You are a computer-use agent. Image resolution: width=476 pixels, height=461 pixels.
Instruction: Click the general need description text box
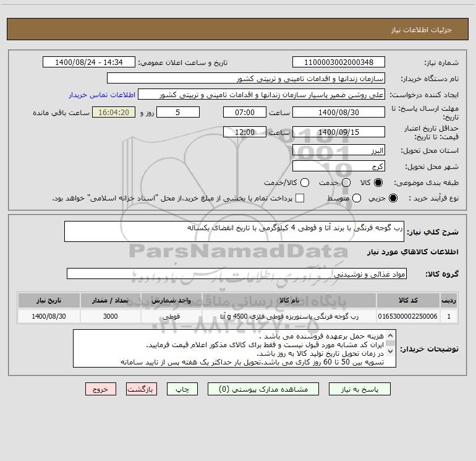(234, 231)
